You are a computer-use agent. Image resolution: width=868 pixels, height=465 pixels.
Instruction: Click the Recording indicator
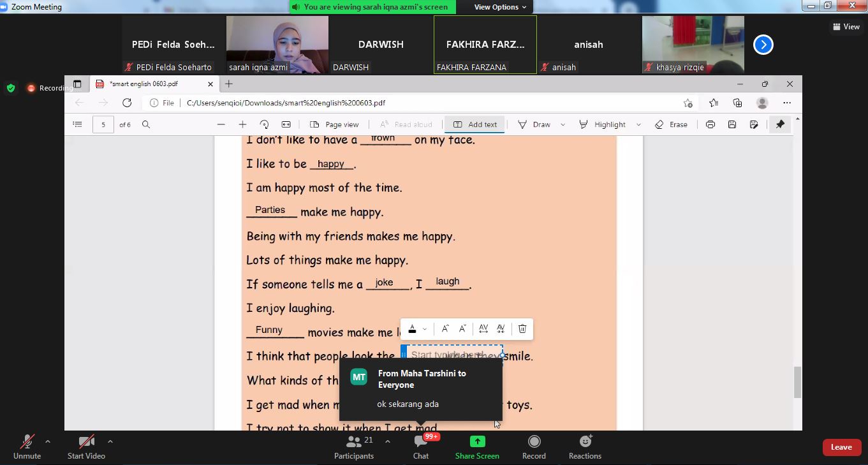pyautogui.click(x=50, y=88)
